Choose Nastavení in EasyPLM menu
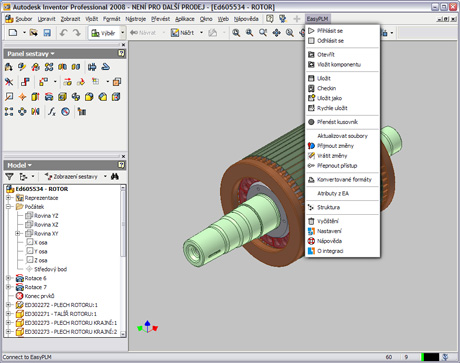 pos(342,231)
